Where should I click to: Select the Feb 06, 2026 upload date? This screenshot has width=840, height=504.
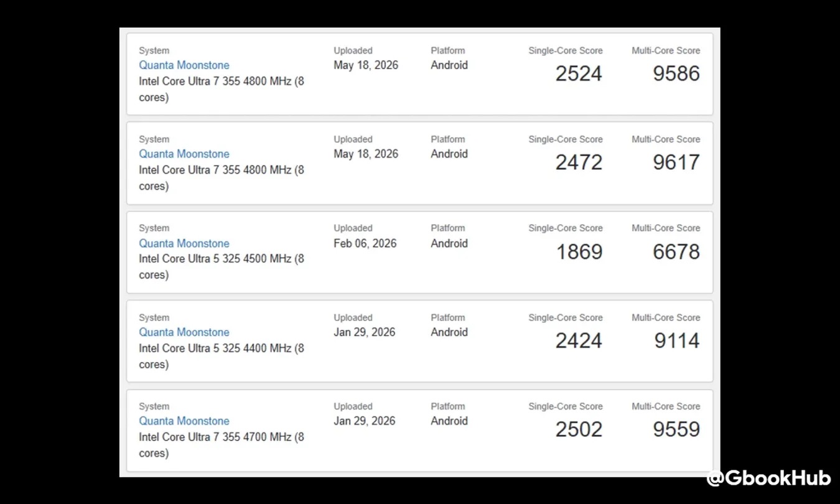(365, 243)
